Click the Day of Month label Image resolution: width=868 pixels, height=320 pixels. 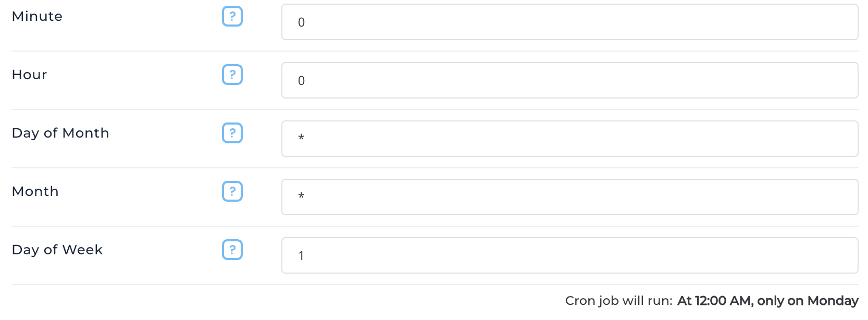tap(60, 133)
